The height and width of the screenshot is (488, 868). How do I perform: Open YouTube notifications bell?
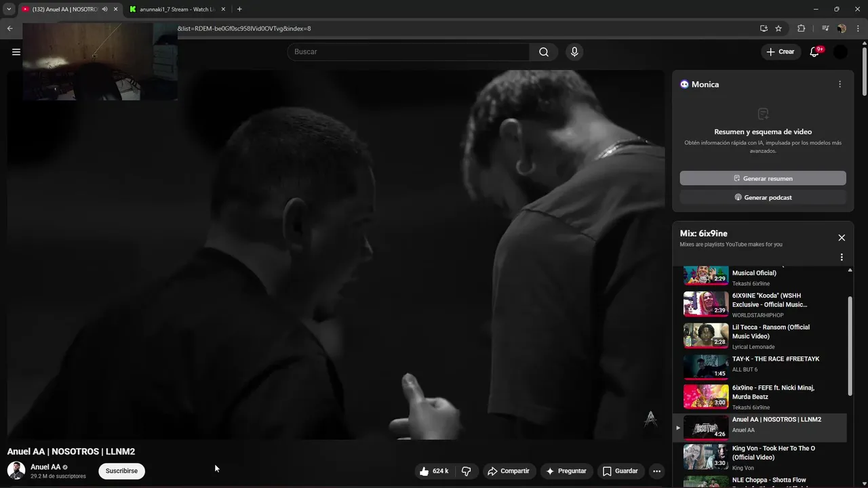click(814, 52)
